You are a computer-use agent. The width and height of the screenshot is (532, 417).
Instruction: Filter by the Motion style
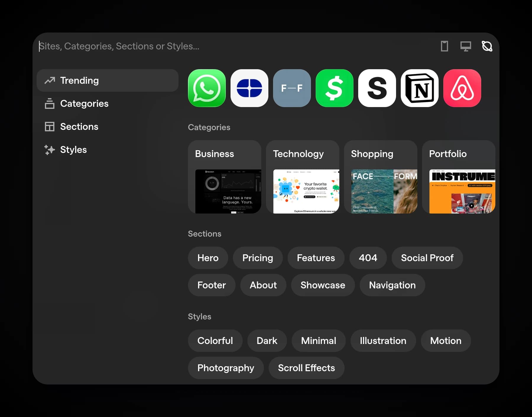pyautogui.click(x=446, y=341)
